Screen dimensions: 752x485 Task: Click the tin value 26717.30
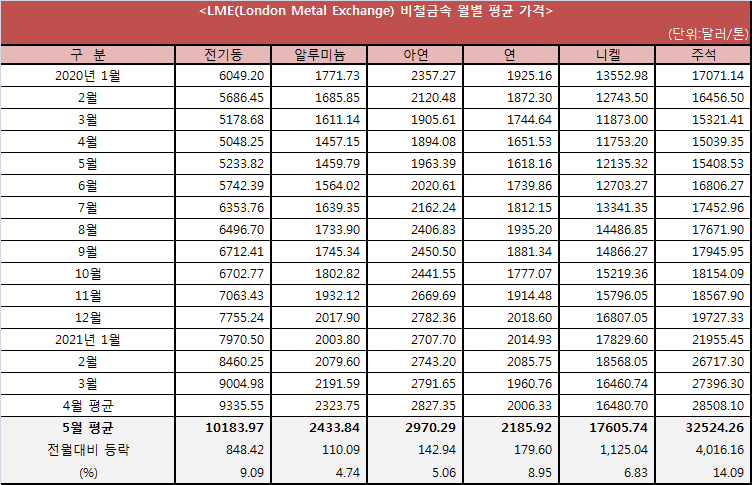click(x=717, y=362)
